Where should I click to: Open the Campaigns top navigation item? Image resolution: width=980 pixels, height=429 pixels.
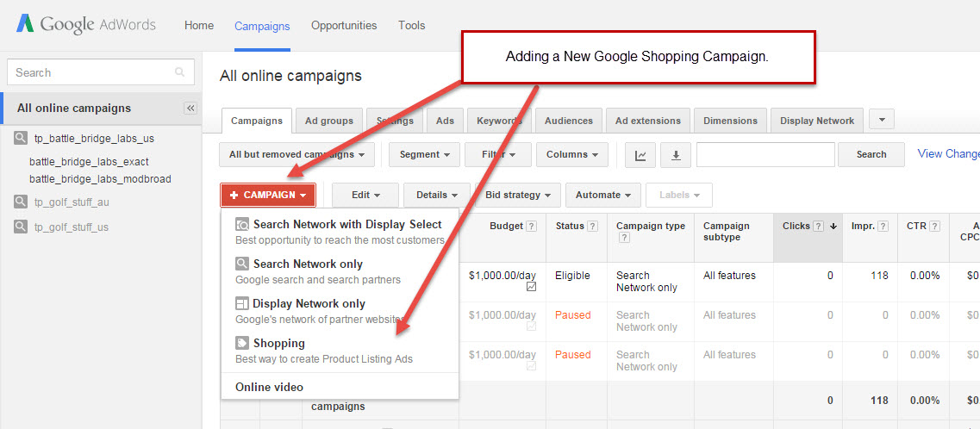coord(263,26)
